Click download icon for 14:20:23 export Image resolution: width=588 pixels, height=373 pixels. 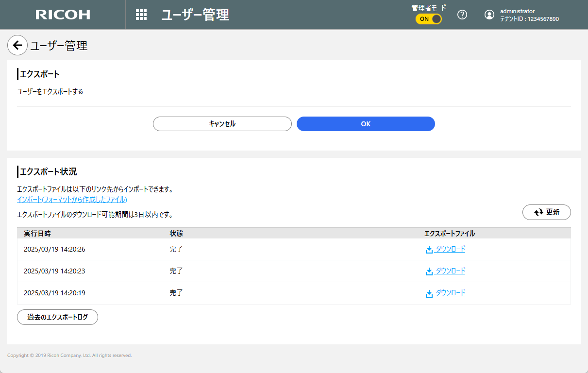click(x=429, y=271)
